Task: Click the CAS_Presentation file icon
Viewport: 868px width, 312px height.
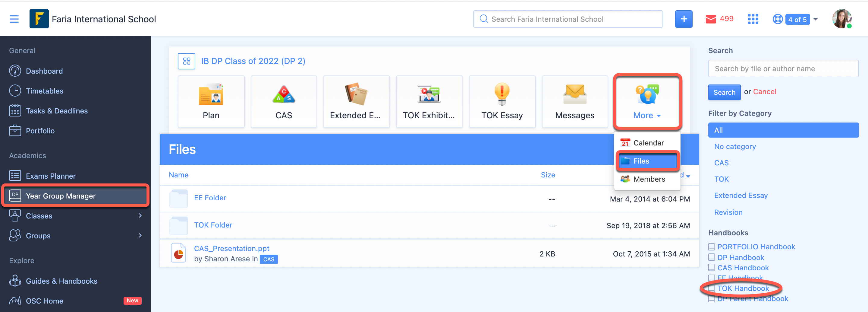Action: click(x=178, y=253)
